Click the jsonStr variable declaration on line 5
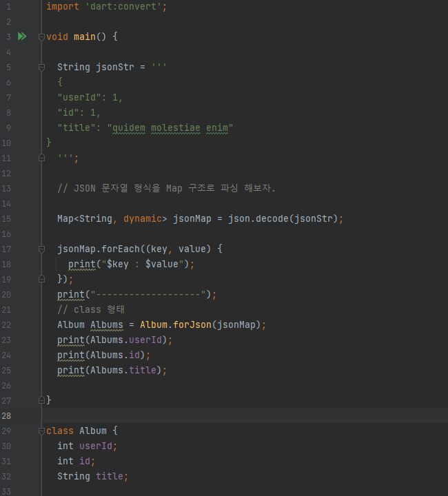 [x=115, y=67]
